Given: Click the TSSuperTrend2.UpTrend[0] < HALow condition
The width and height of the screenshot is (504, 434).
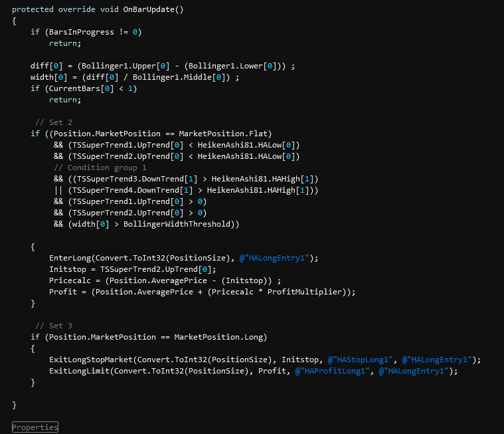Looking at the screenshot, I should 177,156.
